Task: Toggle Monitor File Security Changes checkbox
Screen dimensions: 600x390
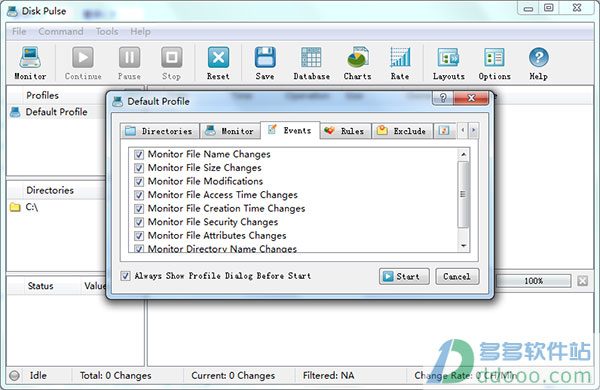Action: tap(139, 222)
